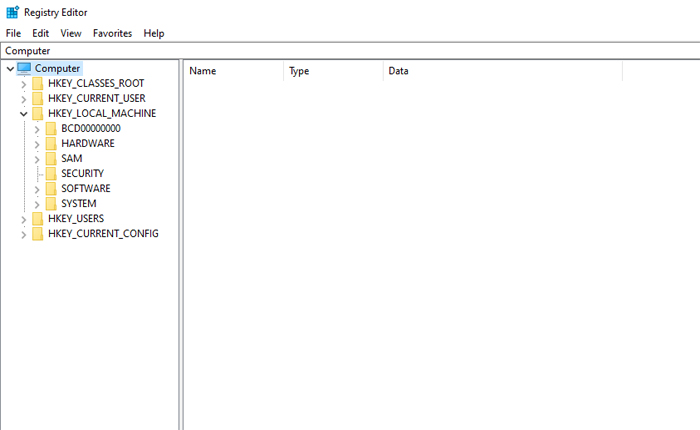Select the SECURITY key label
This screenshot has height=430, width=700.
(x=82, y=174)
